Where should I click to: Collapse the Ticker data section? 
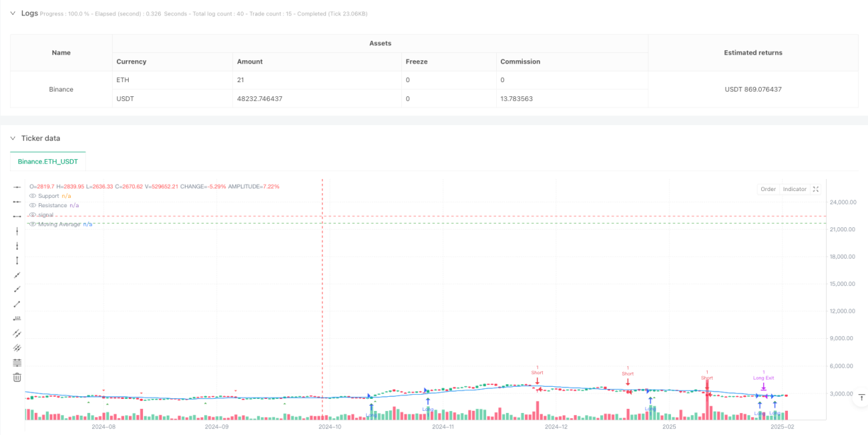tap(13, 138)
